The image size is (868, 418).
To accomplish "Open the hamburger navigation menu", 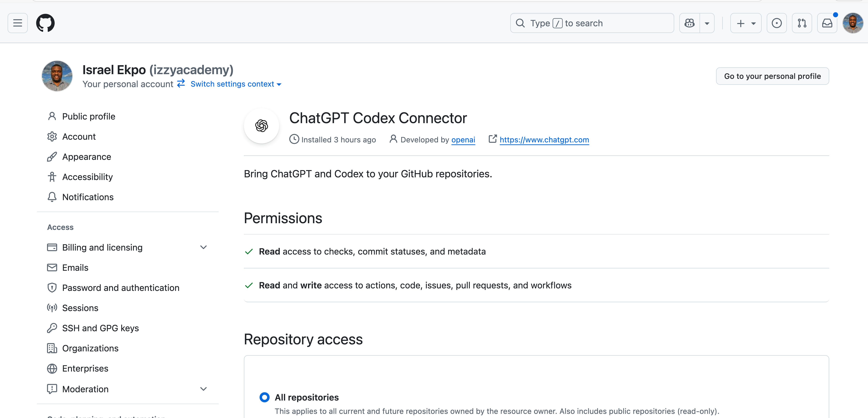I will [x=17, y=23].
